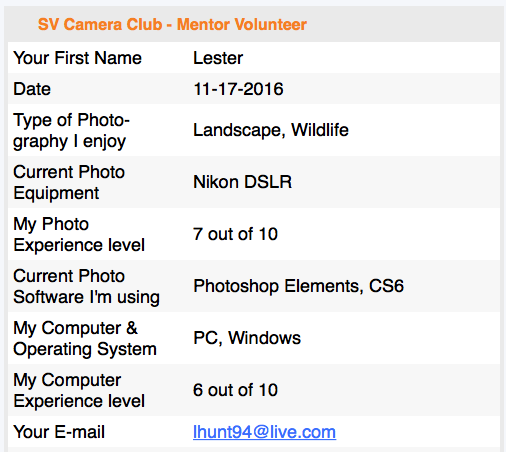This screenshot has width=506, height=452.
Task: Click the PC, Windows value
Action: (247, 338)
